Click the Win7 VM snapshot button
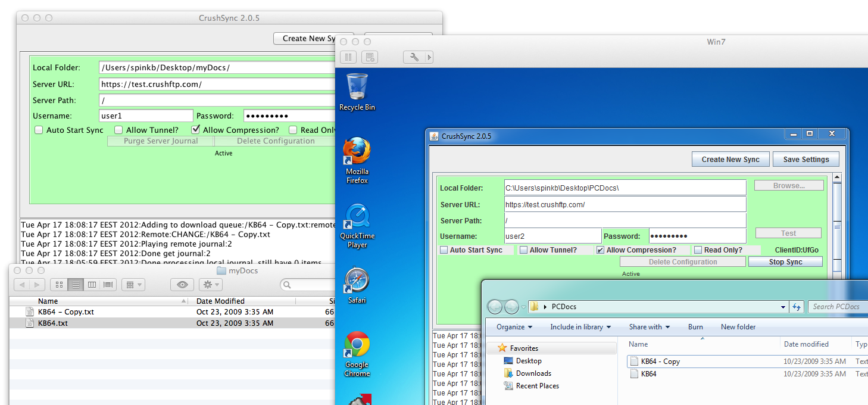868x405 pixels. point(370,57)
